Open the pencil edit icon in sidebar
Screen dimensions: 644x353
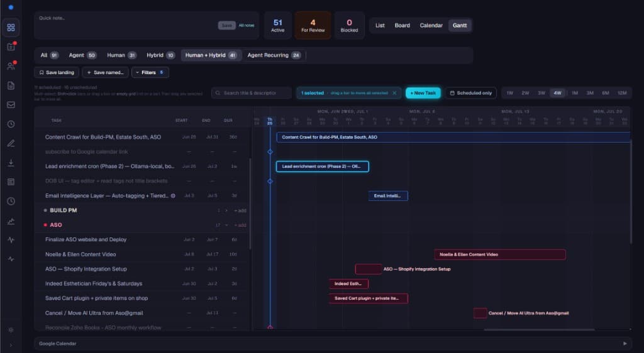(x=11, y=143)
